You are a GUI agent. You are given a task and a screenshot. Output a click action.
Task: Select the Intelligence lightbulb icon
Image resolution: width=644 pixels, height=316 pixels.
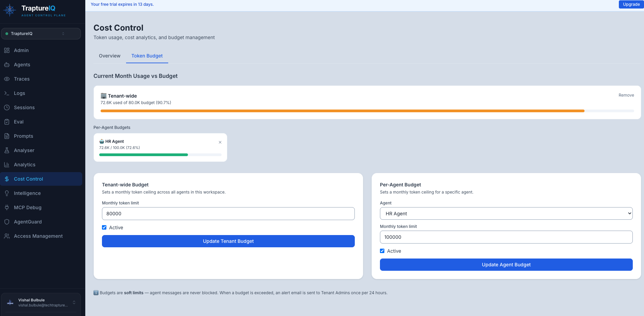(x=7, y=193)
